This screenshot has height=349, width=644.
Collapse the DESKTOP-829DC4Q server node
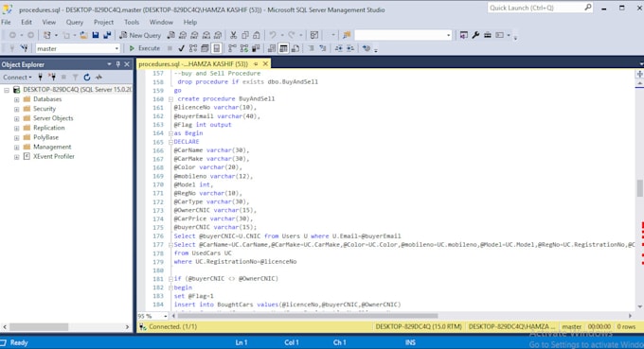7,90
